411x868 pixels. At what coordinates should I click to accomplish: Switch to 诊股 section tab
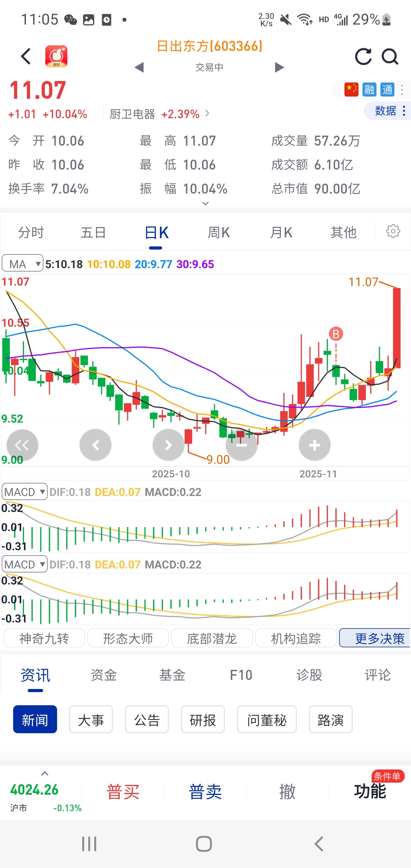click(x=309, y=675)
